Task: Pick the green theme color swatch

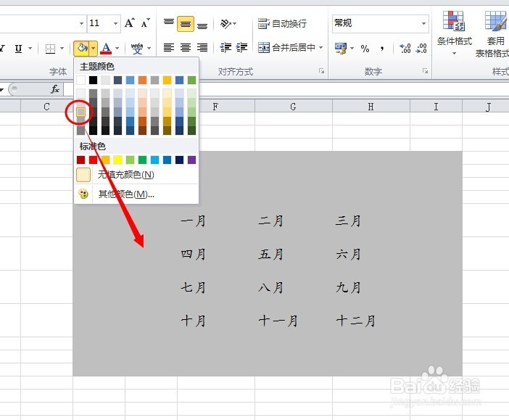Action: (x=192, y=80)
